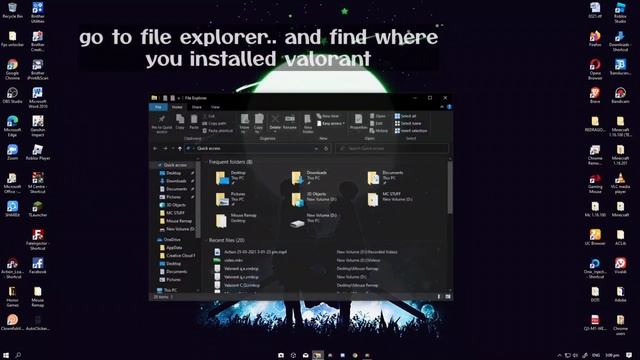This screenshot has width=640, height=360.
Task: Click Pin to Quick access in ribbon
Action: click(162, 124)
